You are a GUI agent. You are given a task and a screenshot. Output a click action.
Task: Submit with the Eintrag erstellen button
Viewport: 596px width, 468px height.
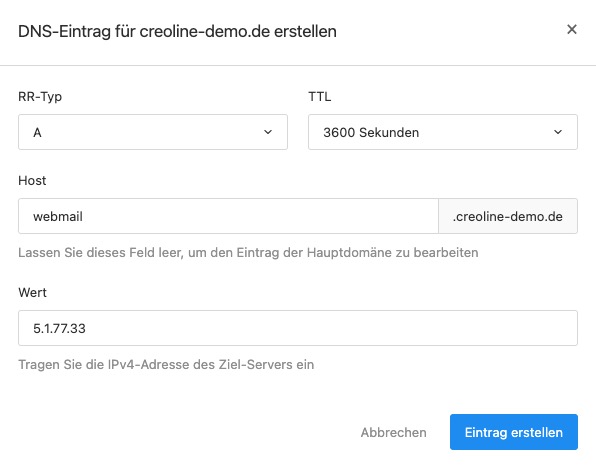click(514, 432)
